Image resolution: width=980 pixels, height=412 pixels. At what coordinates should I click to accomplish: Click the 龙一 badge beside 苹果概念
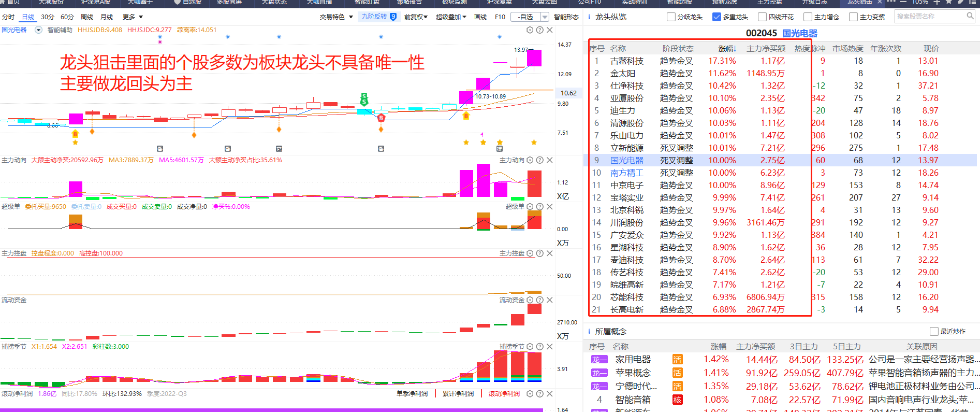pyautogui.click(x=599, y=373)
